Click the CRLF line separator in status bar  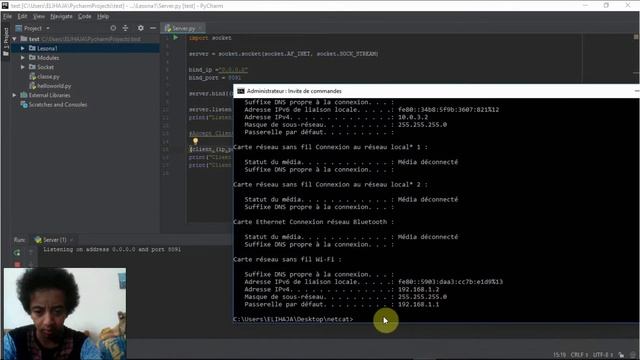point(579,355)
